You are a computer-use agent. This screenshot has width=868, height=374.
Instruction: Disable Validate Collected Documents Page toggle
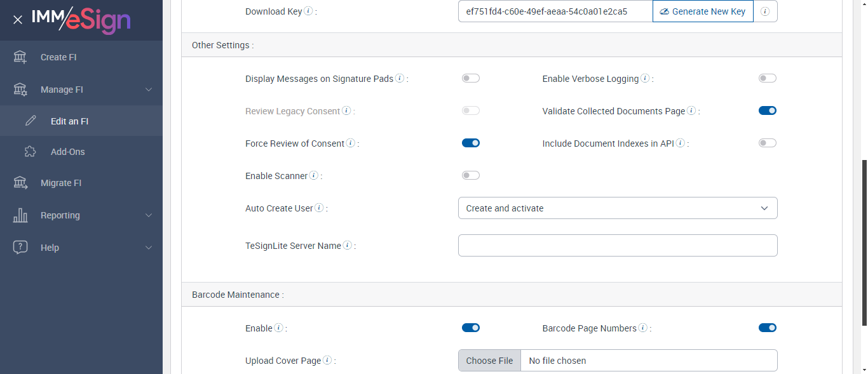pos(767,110)
